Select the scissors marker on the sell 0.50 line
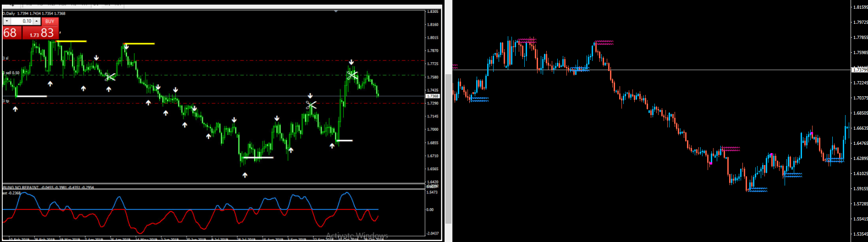The width and height of the screenshot is (868, 242). (110, 77)
